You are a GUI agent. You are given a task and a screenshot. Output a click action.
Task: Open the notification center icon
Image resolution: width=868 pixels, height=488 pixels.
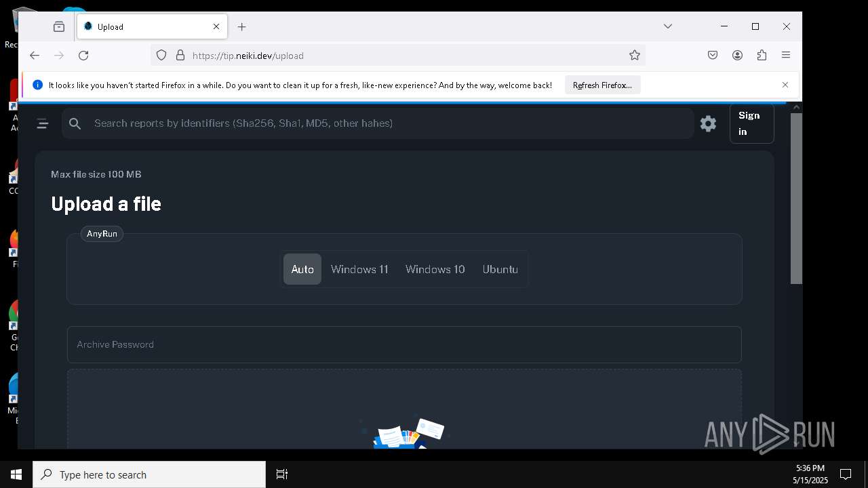point(846,474)
